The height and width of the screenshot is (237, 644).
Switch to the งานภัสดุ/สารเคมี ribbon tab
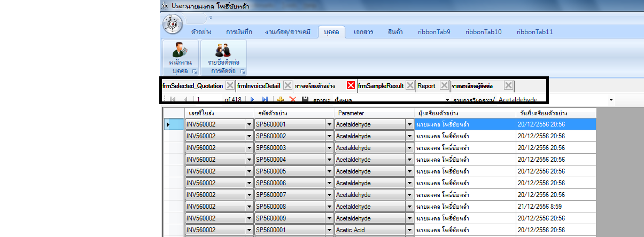coord(288,32)
